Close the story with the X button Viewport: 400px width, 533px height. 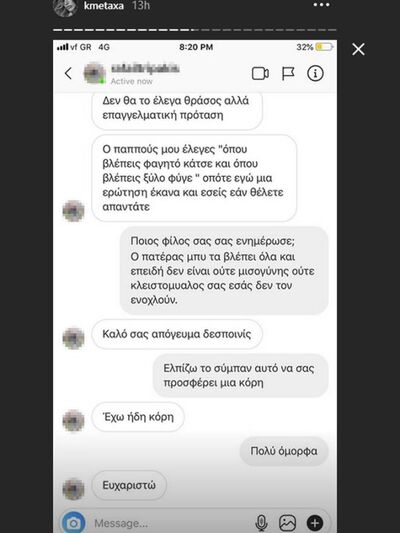(358, 49)
